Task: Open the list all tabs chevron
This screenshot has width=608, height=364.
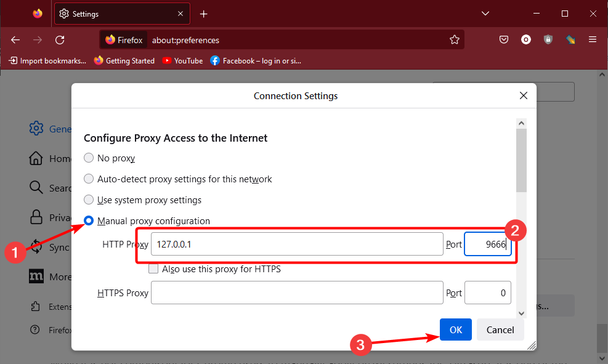Action: point(485,14)
